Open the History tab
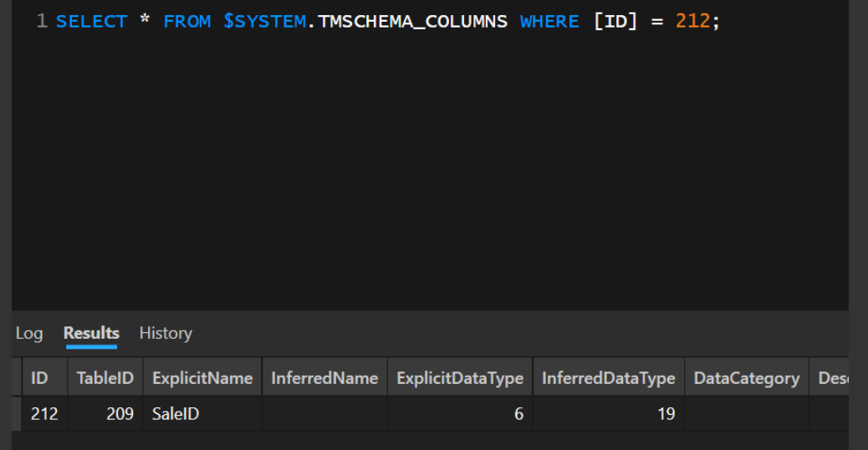The image size is (868, 450). [x=166, y=333]
